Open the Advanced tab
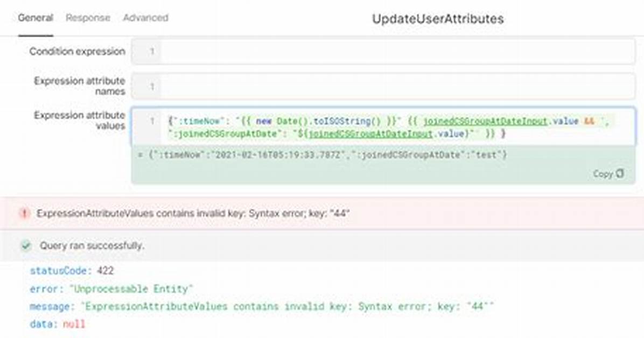The image size is (644, 338). pos(145,18)
